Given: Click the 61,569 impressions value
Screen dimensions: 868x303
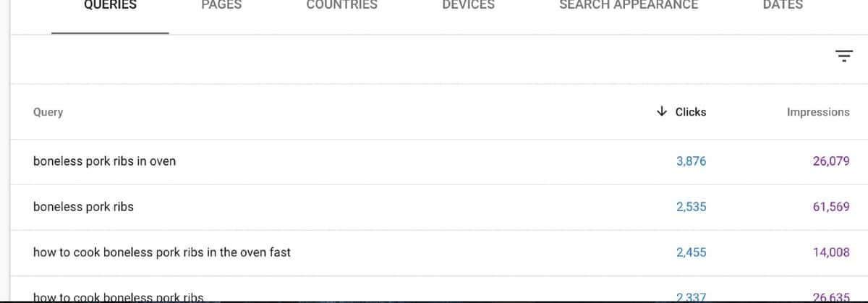Looking at the screenshot, I should [x=831, y=207].
